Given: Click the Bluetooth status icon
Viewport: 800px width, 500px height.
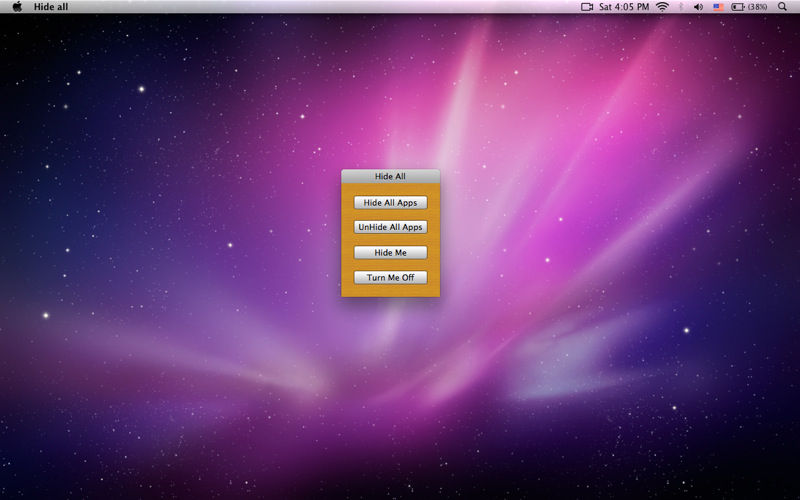Looking at the screenshot, I should 681,7.
